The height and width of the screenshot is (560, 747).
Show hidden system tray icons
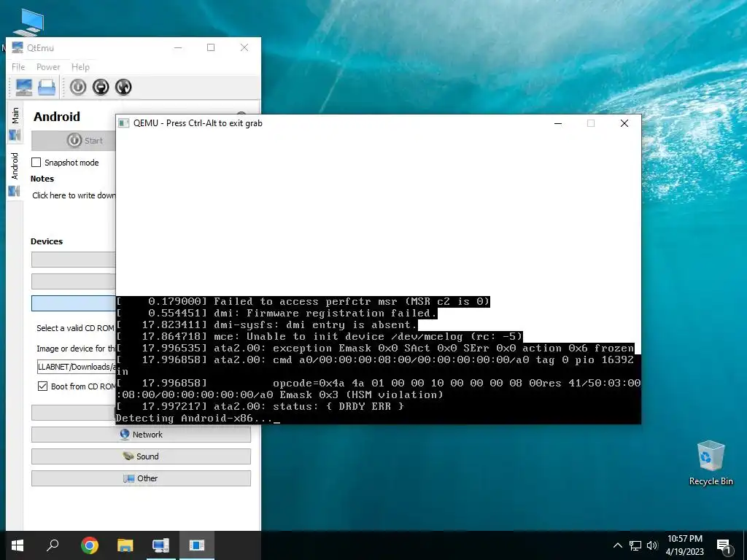coord(617,545)
